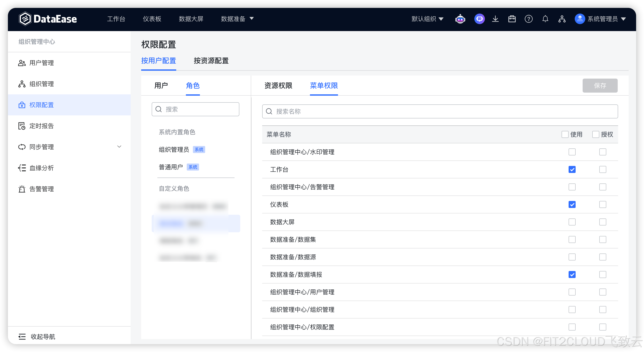Switch to the 按资源配置 tab
Viewport: 644px width, 352px height.
click(x=211, y=61)
